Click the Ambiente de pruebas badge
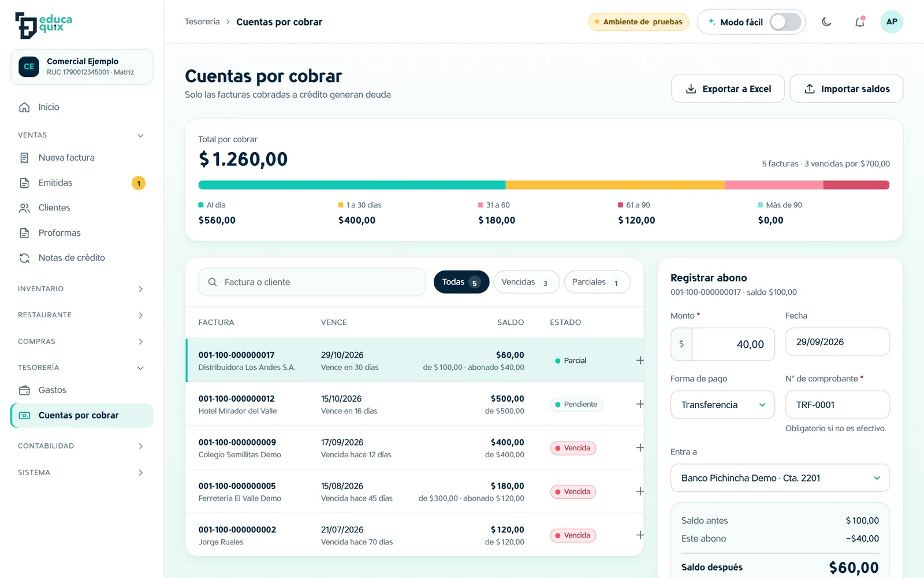This screenshot has height=578, width=924. coord(639,22)
